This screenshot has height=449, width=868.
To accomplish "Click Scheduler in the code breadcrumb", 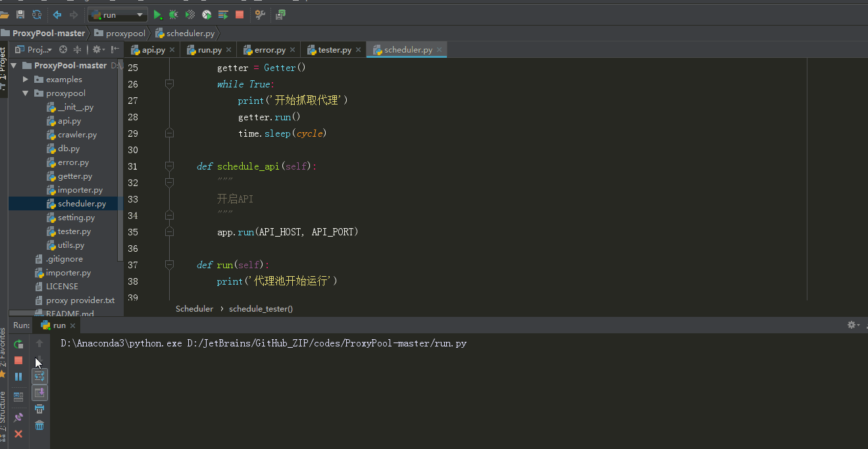I will coord(194,309).
